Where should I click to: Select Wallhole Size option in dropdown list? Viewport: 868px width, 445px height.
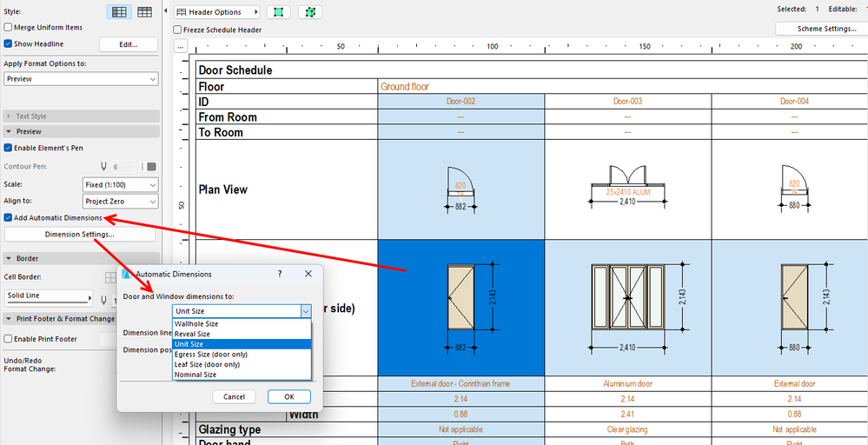tap(196, 323)
